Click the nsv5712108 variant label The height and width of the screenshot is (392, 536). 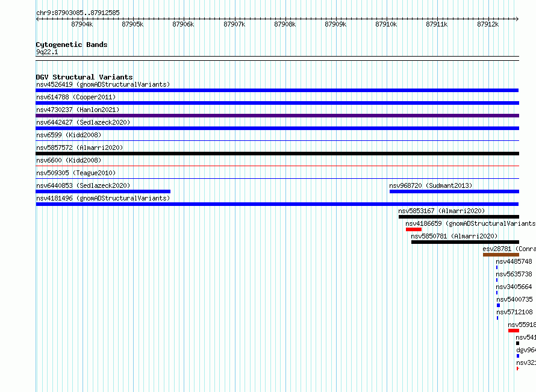click(514, 312)
